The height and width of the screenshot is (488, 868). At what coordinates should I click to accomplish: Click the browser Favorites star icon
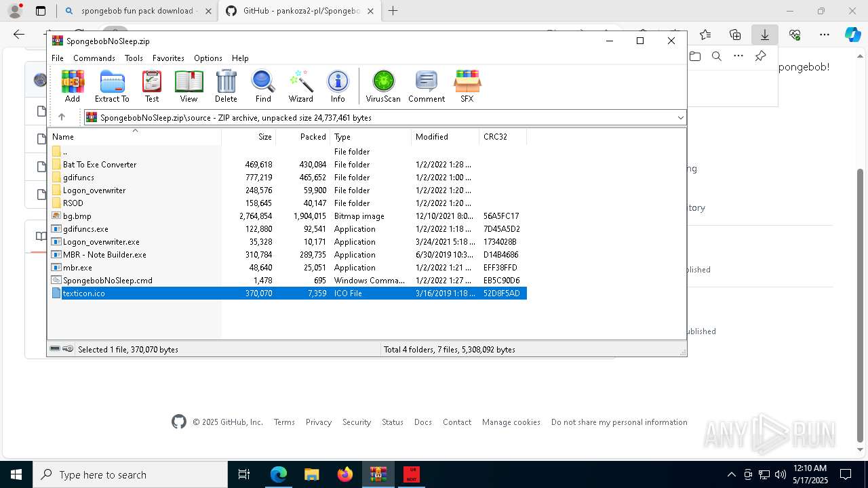pyautogui.click(x=705, y=35)
